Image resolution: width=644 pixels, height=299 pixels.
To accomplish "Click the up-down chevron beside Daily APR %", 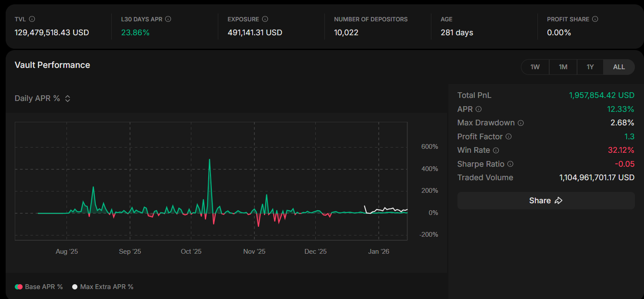I will pos(67,98).
